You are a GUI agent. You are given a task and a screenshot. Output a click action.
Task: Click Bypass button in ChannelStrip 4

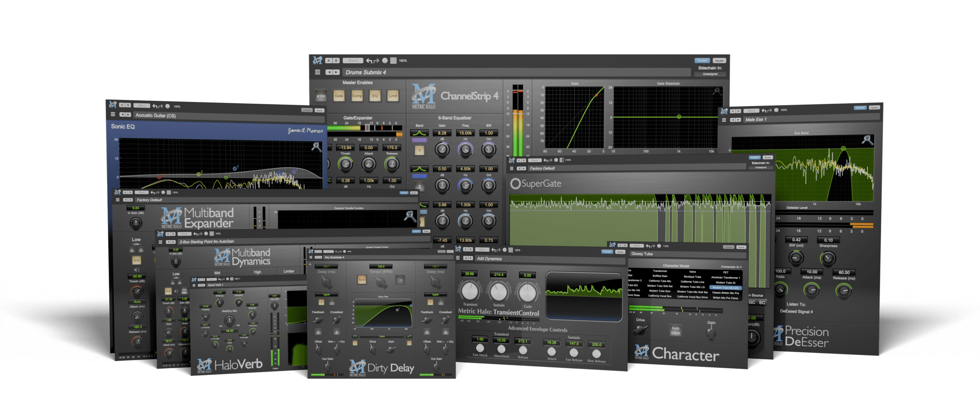pyautogui.click(x=719, y=60)
